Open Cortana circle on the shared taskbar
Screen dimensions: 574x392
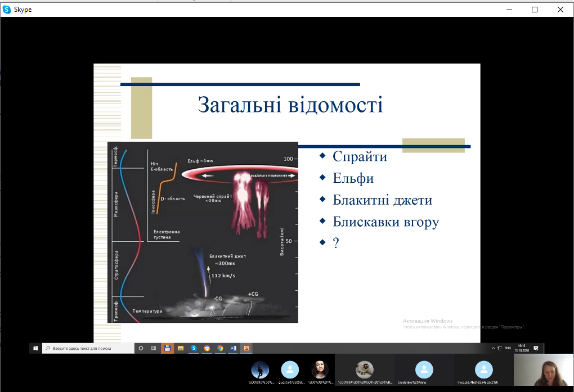[141, 348]
